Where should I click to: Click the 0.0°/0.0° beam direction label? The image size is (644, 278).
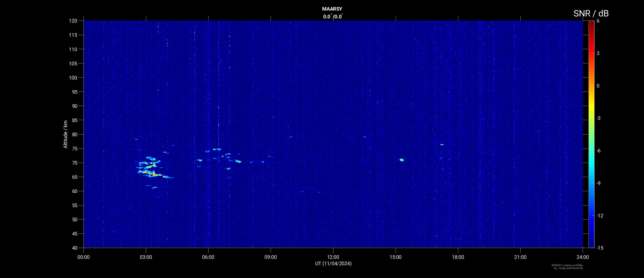pos(333,16)
